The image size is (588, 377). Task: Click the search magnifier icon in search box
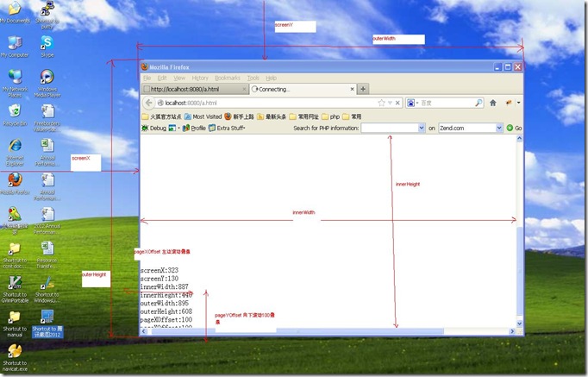coord(479,103)
